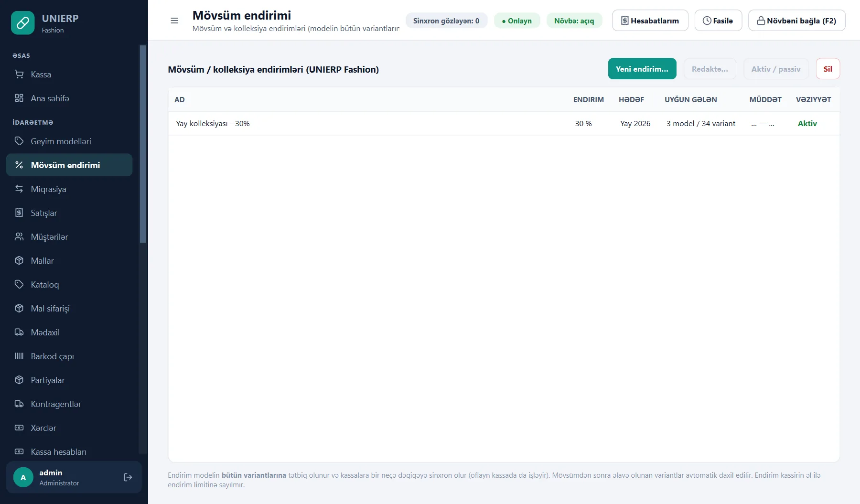Click the logout icon next to admin

coord(128,477)
